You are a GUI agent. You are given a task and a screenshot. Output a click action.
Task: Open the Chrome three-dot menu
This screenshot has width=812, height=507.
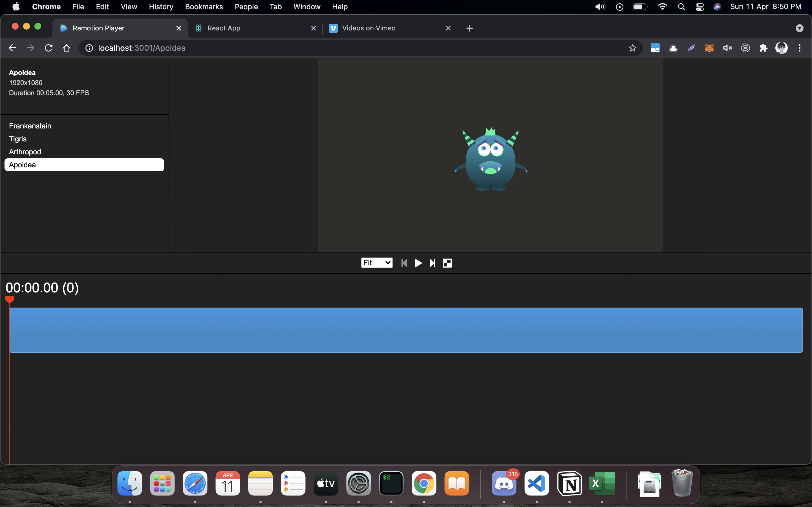[800, 48]
